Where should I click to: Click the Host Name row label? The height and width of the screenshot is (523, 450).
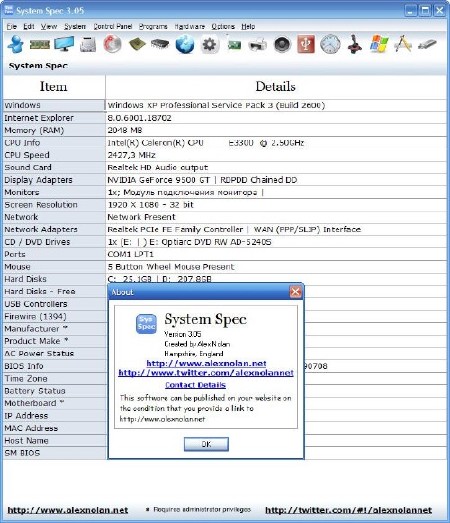[26, 441]
